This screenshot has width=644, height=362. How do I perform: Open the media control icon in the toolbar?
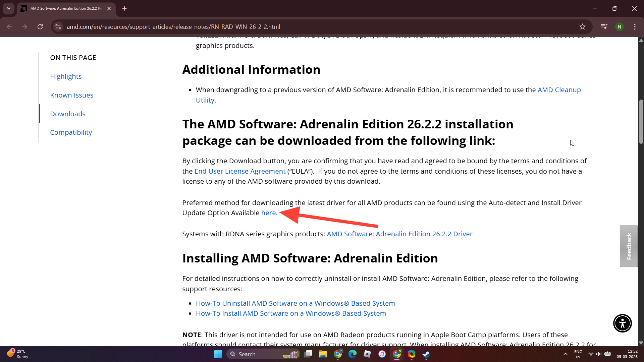(x=604, y=27)
